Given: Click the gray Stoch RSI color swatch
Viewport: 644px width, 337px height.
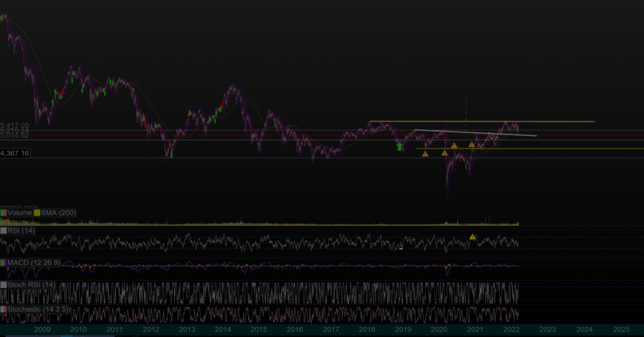Looking at the screenshot, I should (4, 285).
